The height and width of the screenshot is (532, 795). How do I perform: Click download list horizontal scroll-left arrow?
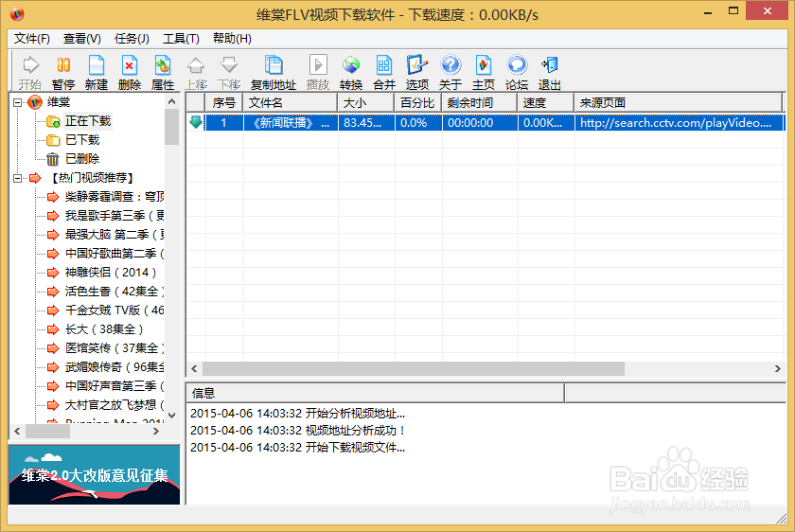point(194,368)
